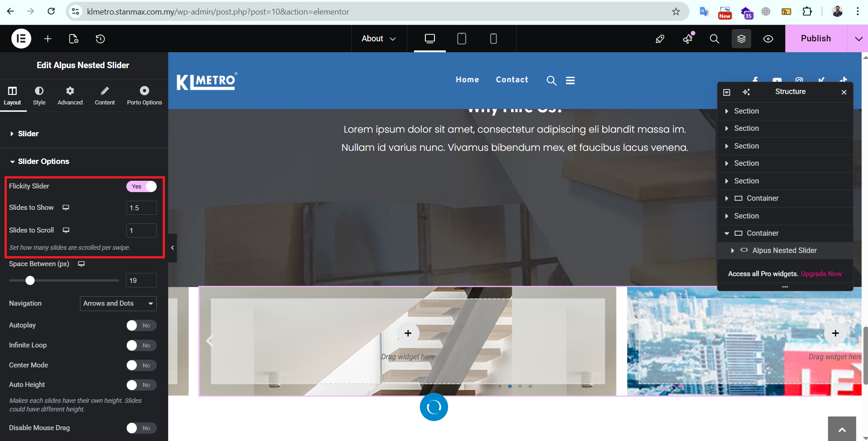
Task: Collapse the Structure panel items icon
Action: point(727,92)
